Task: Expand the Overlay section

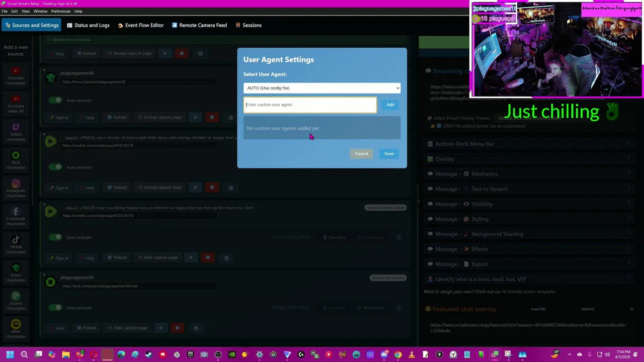Action: (529, 159)
